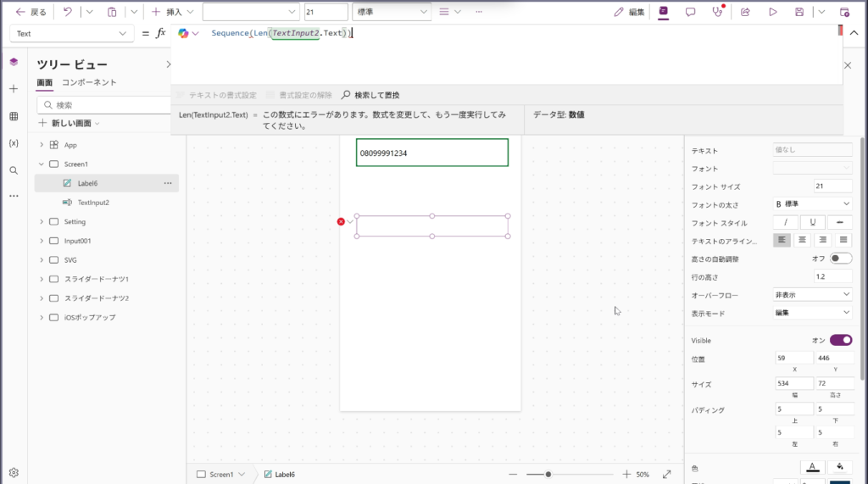Open the App checker stethoscope icon

click(718, 12)
